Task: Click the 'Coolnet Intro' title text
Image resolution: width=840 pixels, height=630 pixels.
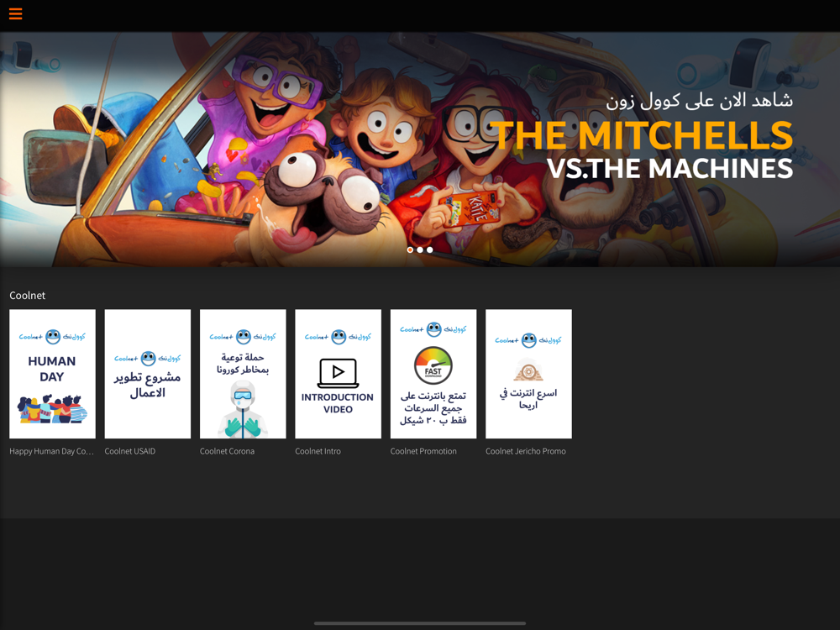Action: point(318,451)
